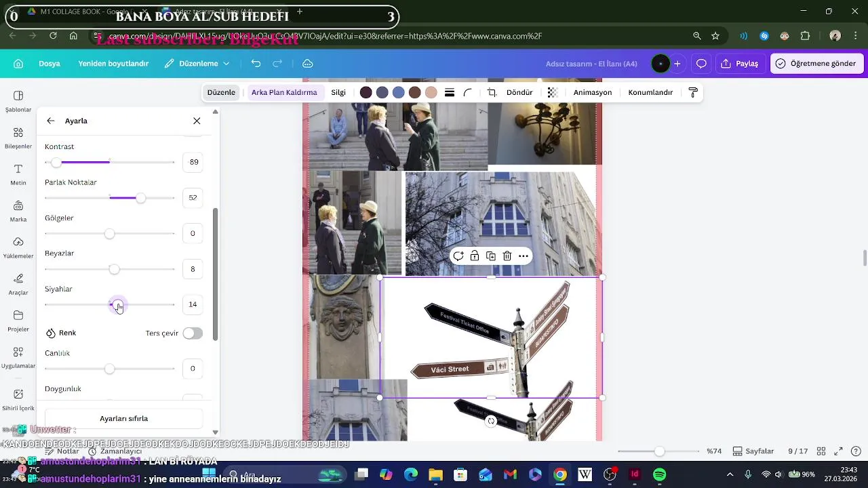Open the Sayfalar pages button

click(x=753, y=451)
